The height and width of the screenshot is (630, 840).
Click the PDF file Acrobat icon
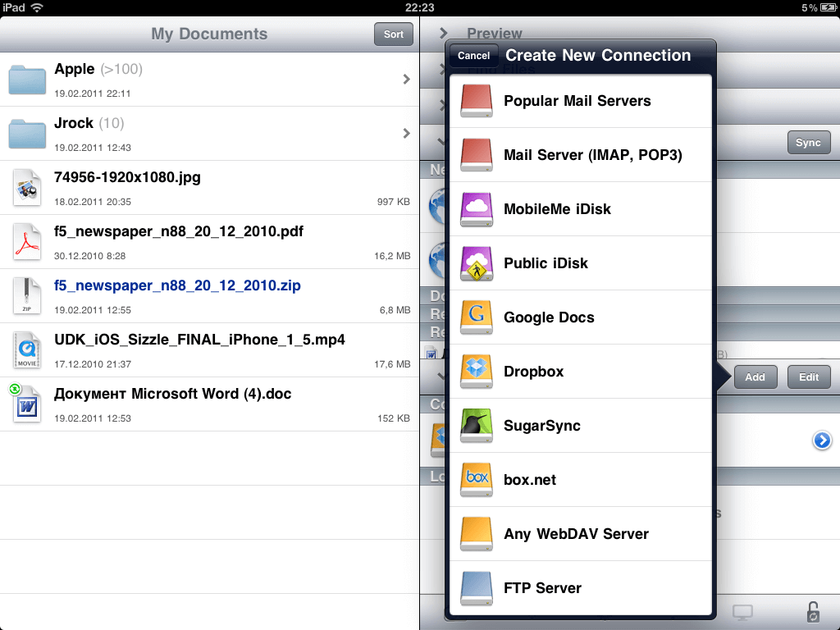[27, 242]
